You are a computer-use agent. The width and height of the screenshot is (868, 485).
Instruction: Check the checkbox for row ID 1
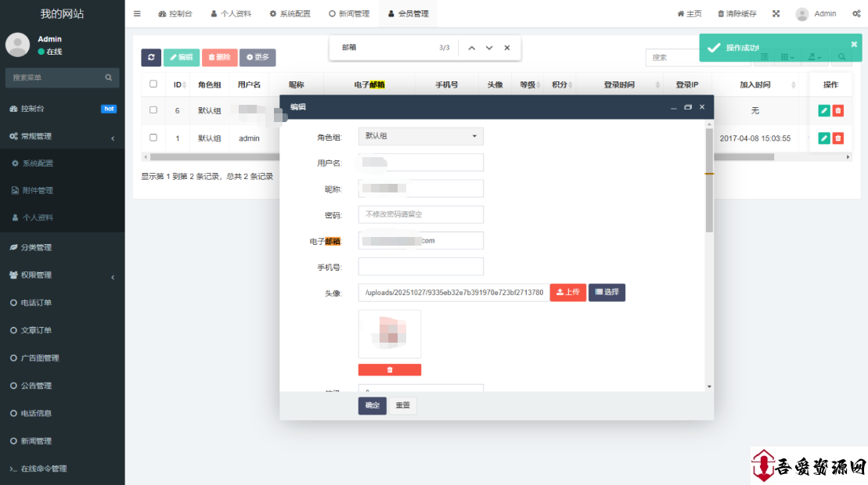(x=153, y=138)
